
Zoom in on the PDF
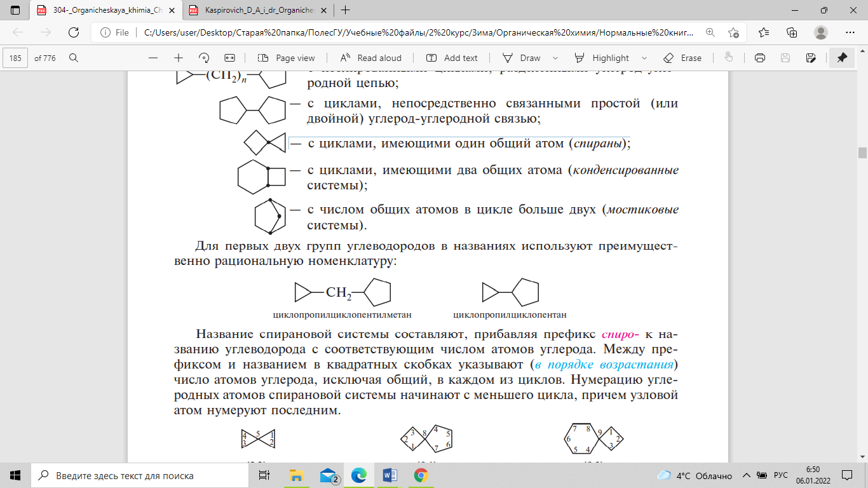point(179,58)
